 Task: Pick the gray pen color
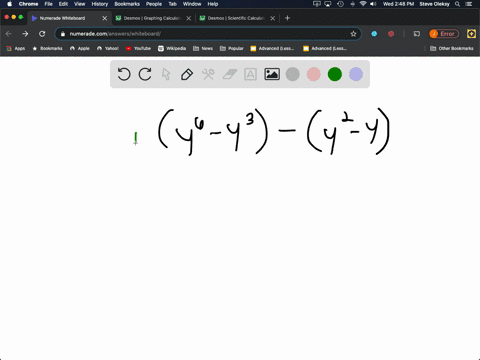(x=293, y=74)
